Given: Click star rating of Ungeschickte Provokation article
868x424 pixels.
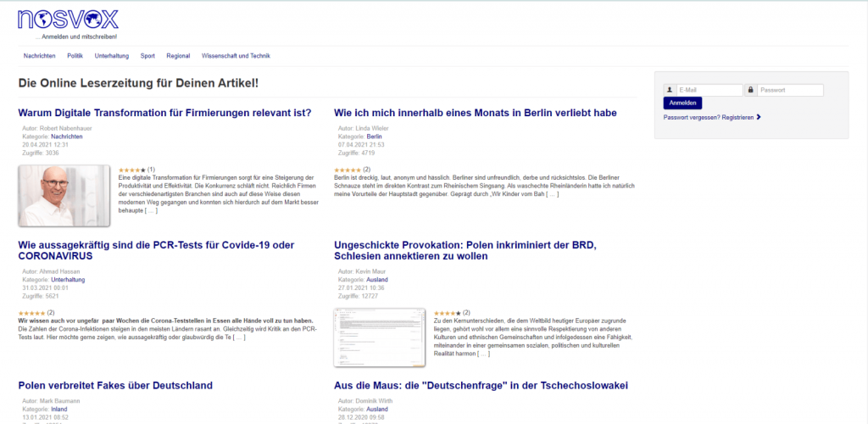Looking at the screenshot, I should click(x=448, y=313).
